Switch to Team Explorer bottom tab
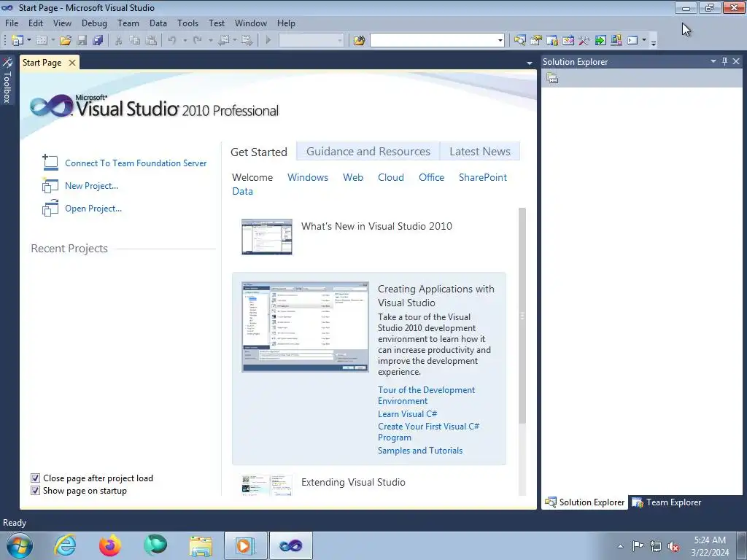Viewport: 747px width, 560px height. tap(667, 502)
